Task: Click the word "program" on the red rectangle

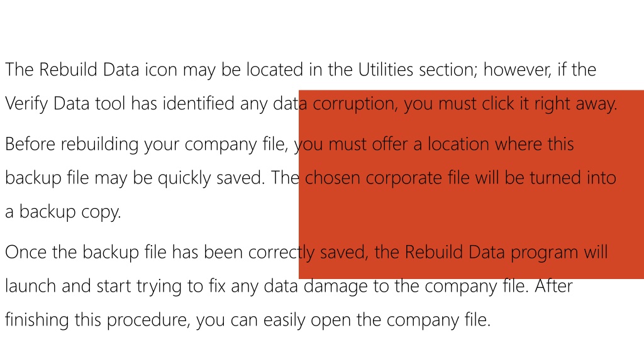Action: [544, 253]
